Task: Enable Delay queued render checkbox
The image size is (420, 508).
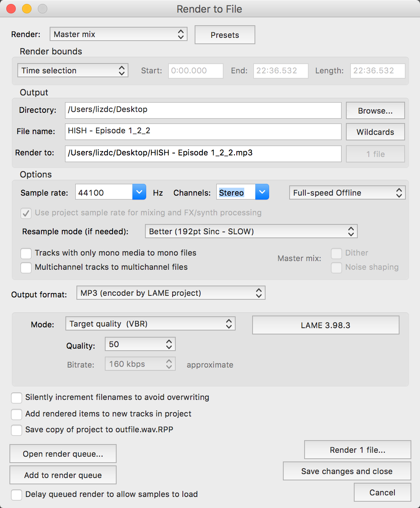Action: coord(17,495)
